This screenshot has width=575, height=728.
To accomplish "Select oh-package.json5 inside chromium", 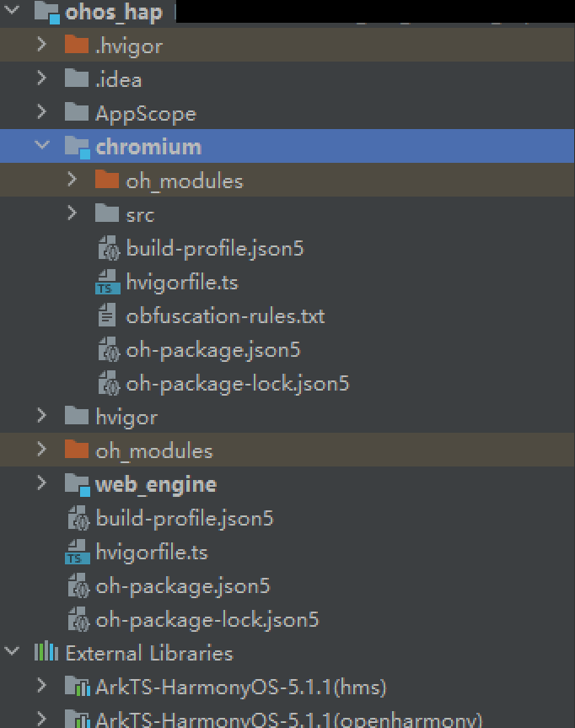I will (x=212, y=350).
